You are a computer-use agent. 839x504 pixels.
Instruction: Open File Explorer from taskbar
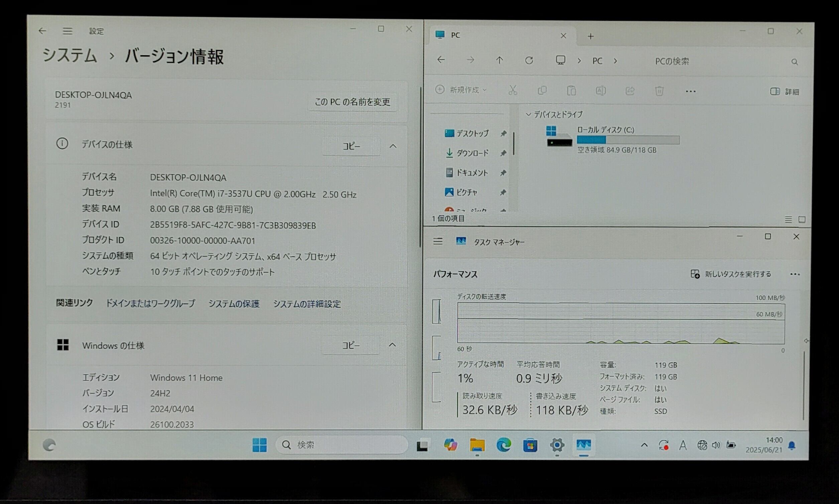point(477,445)
